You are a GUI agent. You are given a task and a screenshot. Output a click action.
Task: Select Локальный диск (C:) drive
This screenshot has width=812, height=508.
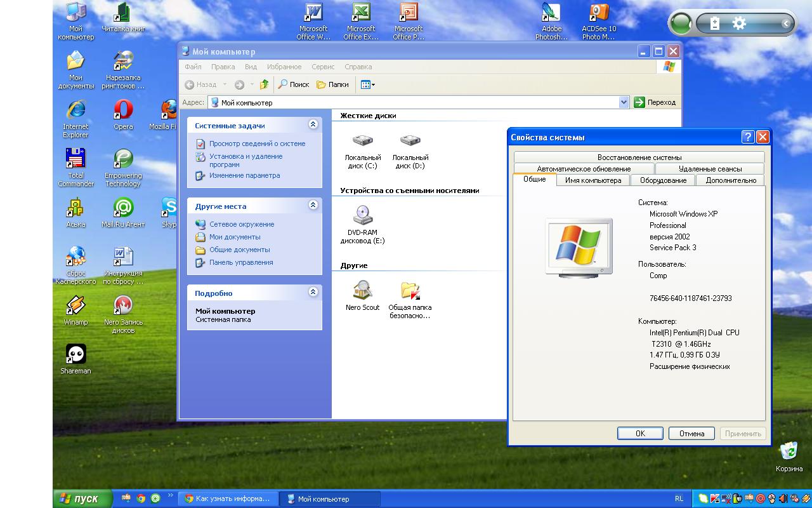point(363,151)
